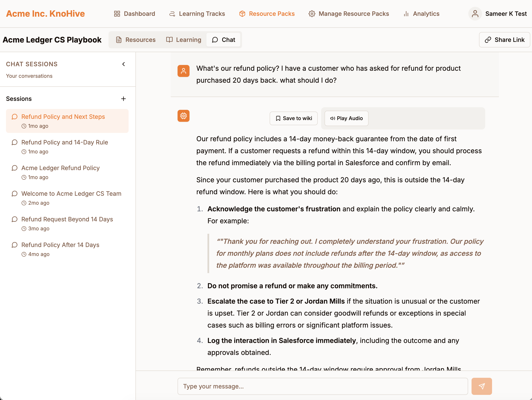Screen dimensions: 532x400
Task: Click the Acme Inc. KnoHive logo
Action: tap(46, 14)
